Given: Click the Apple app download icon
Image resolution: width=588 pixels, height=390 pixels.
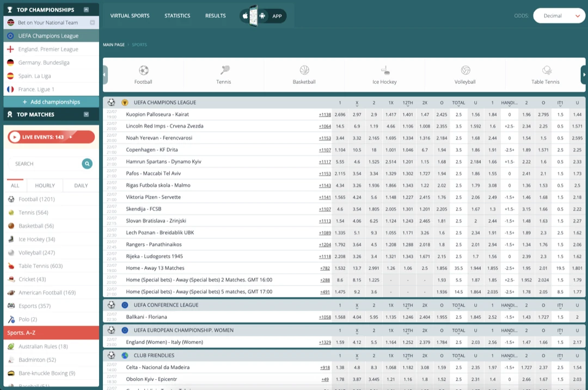Looking at the screenshot, I should 245,16.
